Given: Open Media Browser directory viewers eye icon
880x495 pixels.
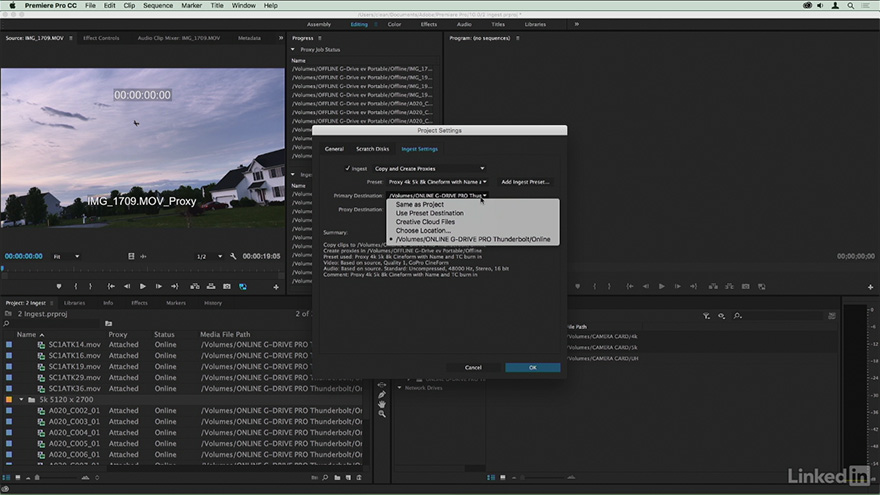Looking at the screenshot, I should click(722, 316).
